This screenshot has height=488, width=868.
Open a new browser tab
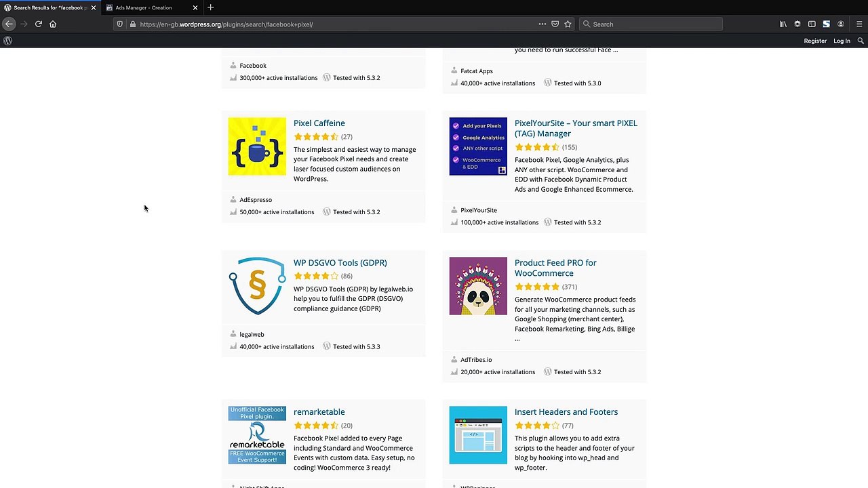tap(211, 7)
